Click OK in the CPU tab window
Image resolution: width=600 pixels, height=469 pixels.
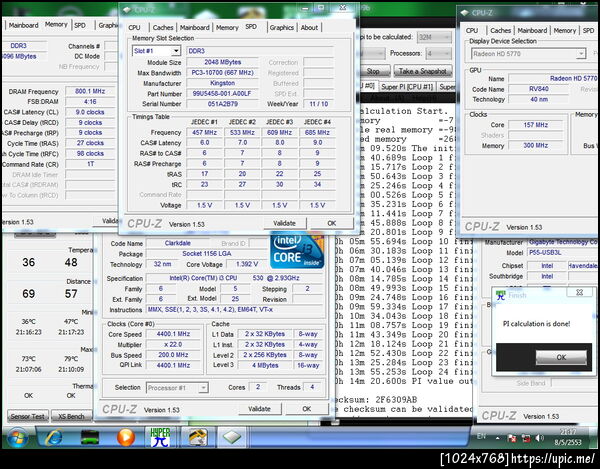click(307, 409)
